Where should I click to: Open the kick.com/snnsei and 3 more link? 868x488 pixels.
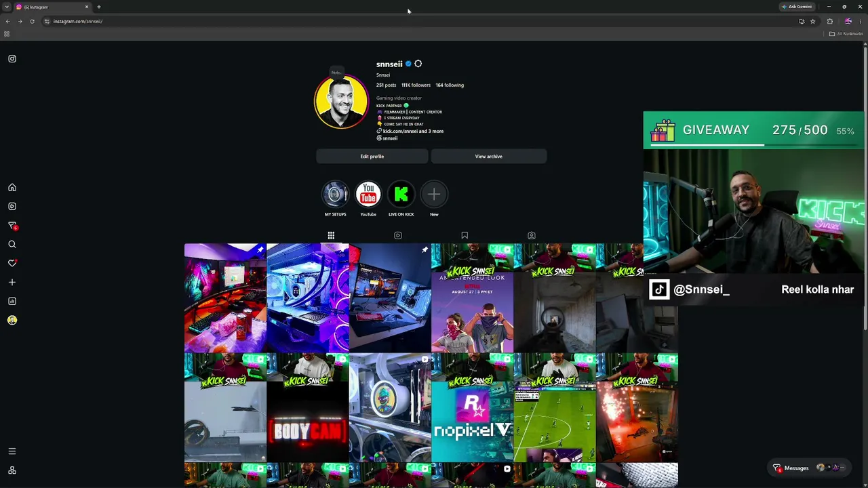[413, 131]
